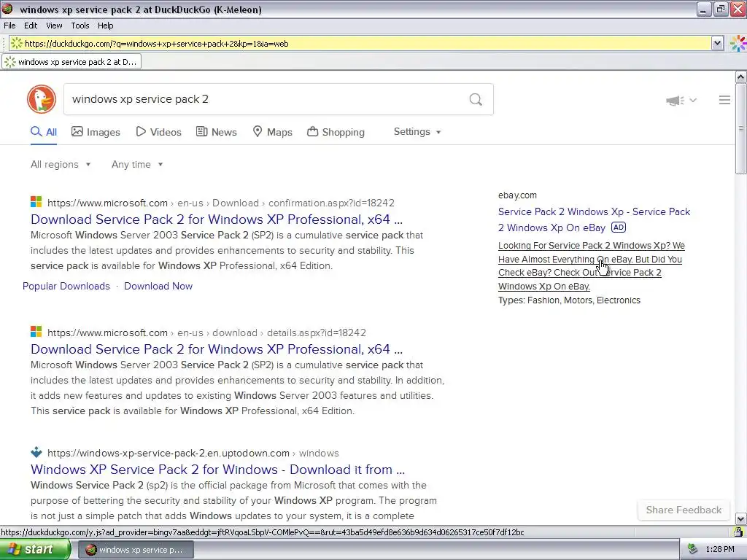The width and height of the screenshot is (747, 560).
Task: Click the Microsoft favicon of details.aspx result
Action: click(36, 332)
